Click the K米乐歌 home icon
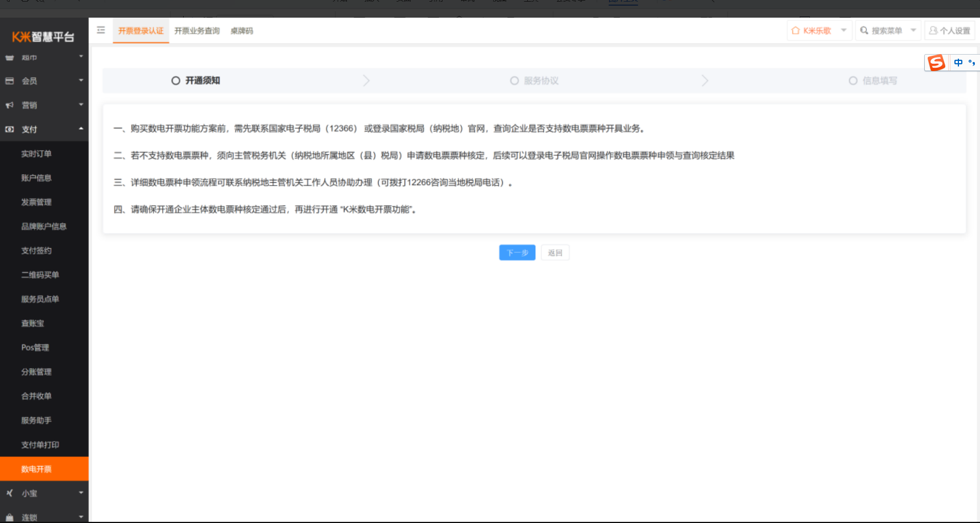The width and height of the screenshot is (980, 523). click(x=796, y=31)
